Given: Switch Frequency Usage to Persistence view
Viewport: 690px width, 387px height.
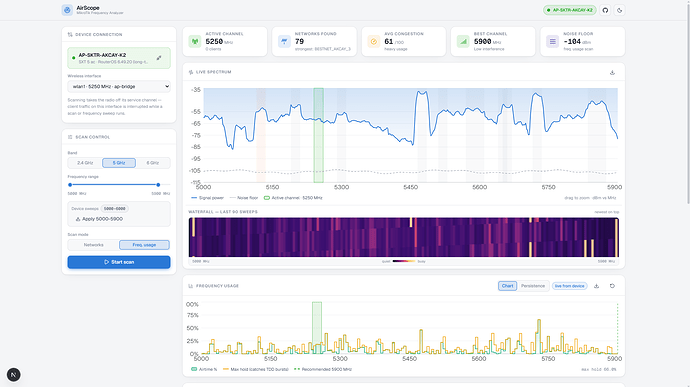Looking at the screenshot, I should tap(533, 286).
